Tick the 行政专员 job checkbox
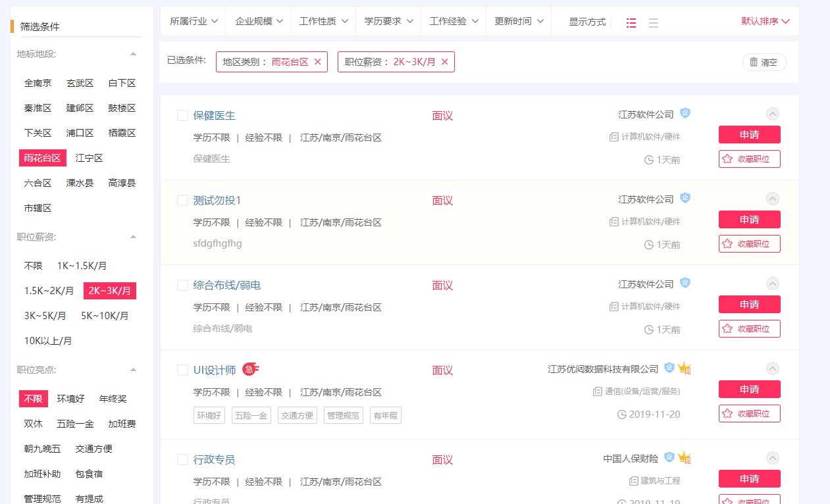Viewport: 830px width, 504px height. pos(183,460)
